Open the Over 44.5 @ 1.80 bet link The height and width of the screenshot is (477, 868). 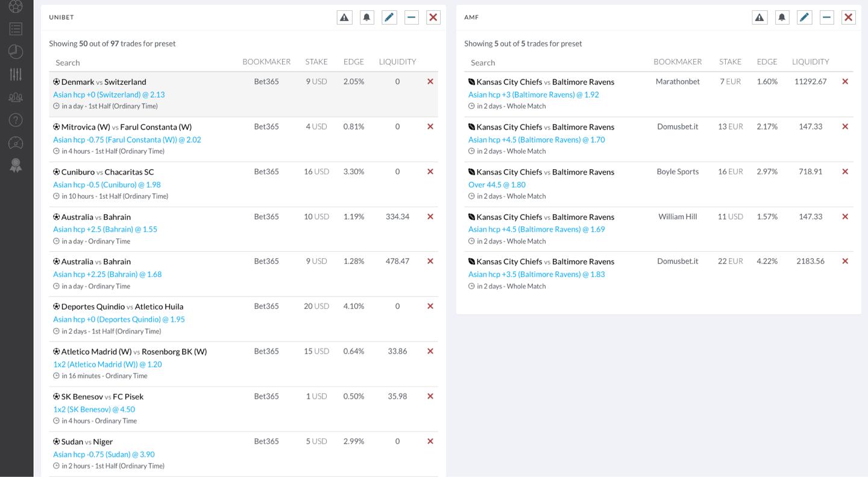(497, 185)
